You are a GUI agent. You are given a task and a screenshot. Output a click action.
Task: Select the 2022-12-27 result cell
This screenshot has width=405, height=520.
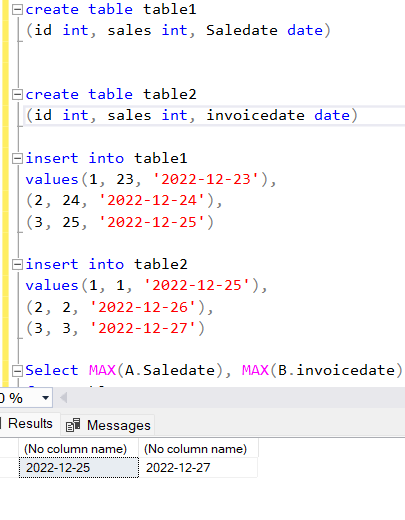click(x=198, y=468)
